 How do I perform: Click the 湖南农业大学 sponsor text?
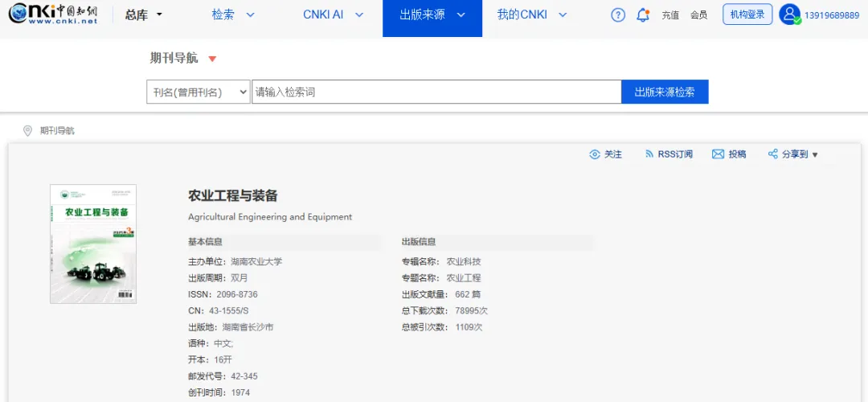pos(256,261)
